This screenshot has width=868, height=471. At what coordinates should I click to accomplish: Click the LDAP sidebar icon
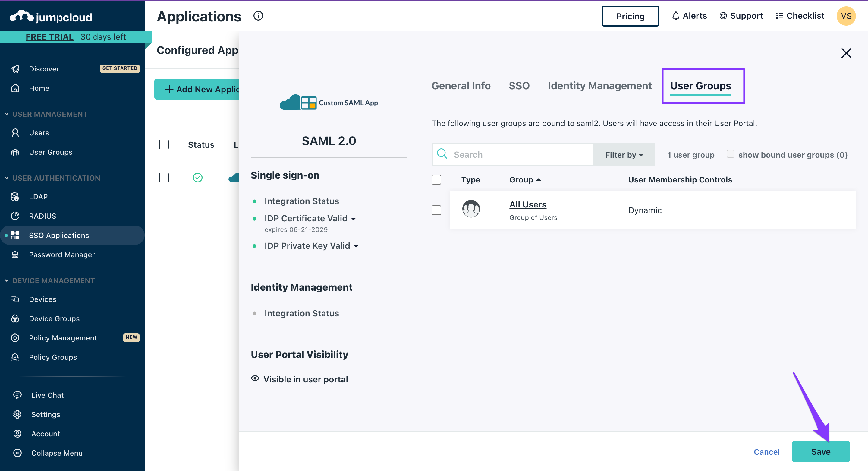click(x=15, y=197)
